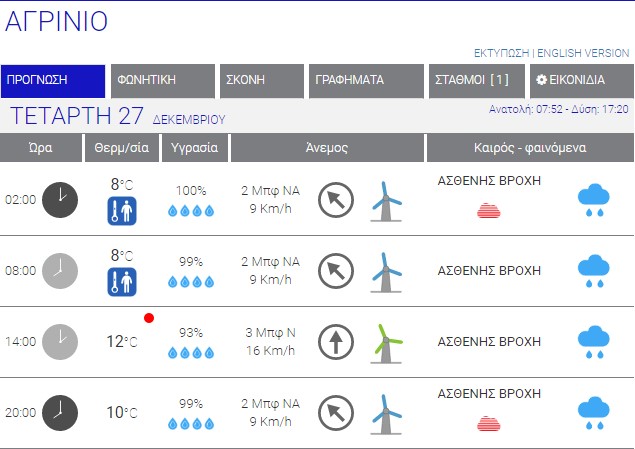The image size is (635, 449).
Task: Click the rain cloud icon at 08:00
Action: 594,271
